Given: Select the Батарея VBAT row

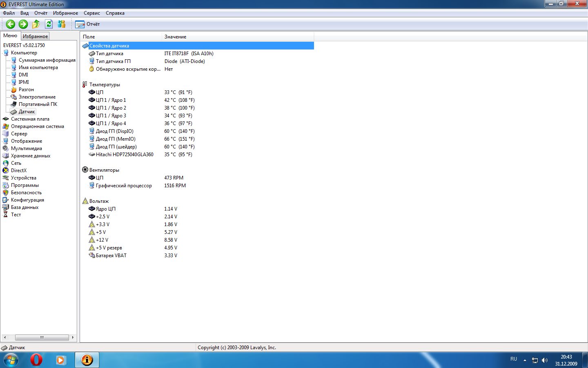Looking at the screenshot, I should coord(197,256).
